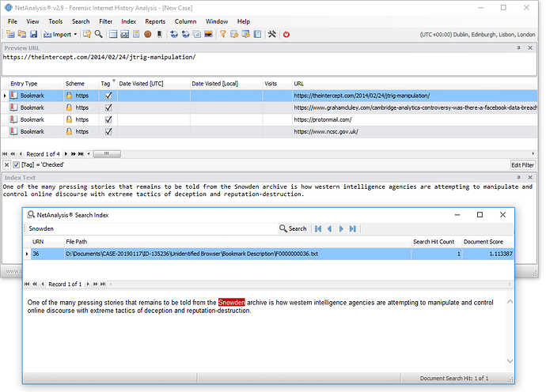Viewport: 546px width, 392px height.
Task: Close the Index Text panel
Action: pos(530,177)
